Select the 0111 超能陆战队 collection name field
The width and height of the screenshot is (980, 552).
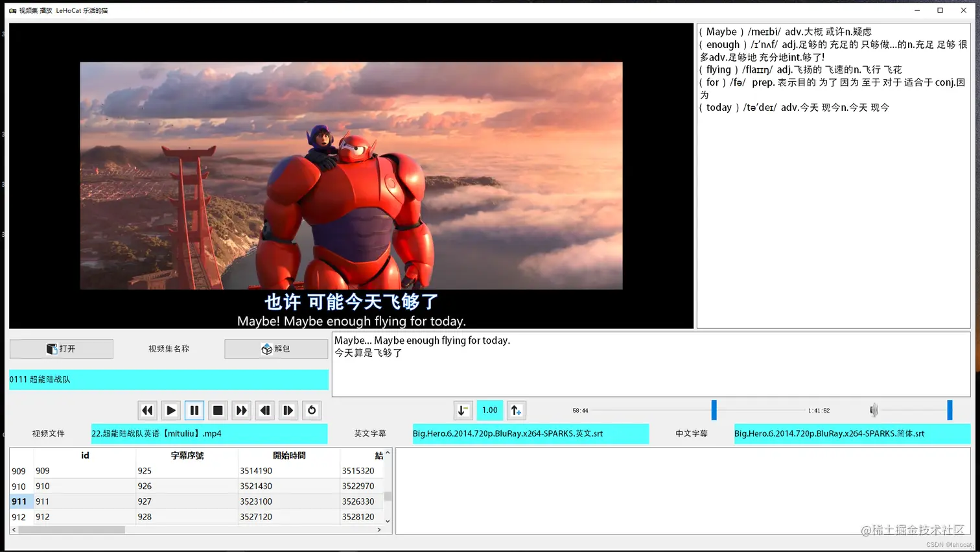pos(169,379)
